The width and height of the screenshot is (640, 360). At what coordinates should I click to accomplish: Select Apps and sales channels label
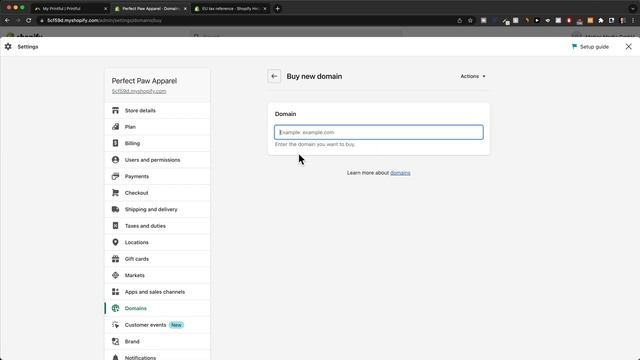click(155, 292)
